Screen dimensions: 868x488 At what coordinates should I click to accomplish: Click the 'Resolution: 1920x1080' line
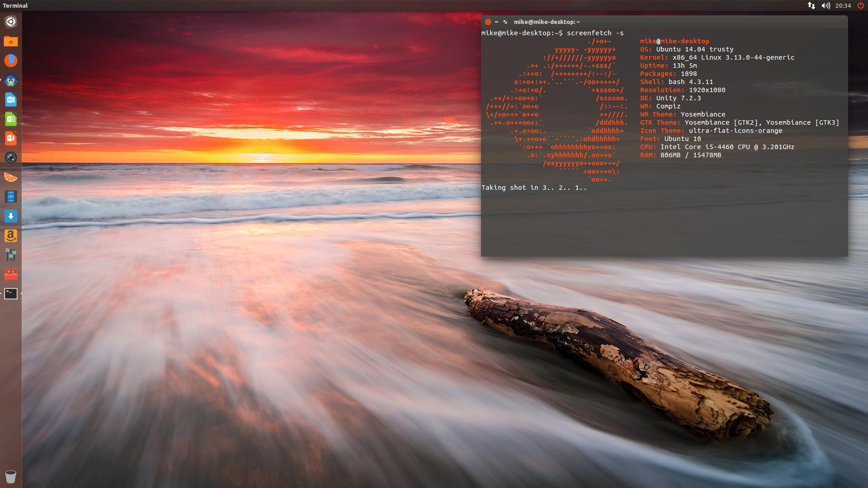(683, 90)
